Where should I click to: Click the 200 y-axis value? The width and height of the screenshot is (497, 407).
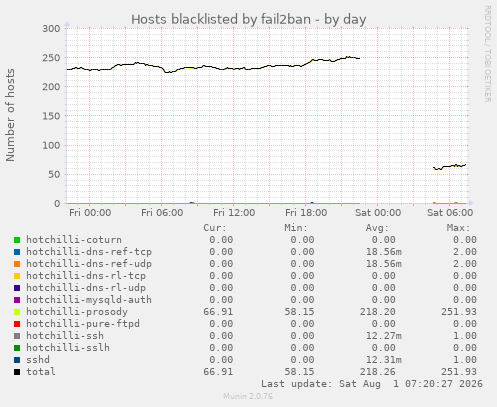tap(51, 87)
